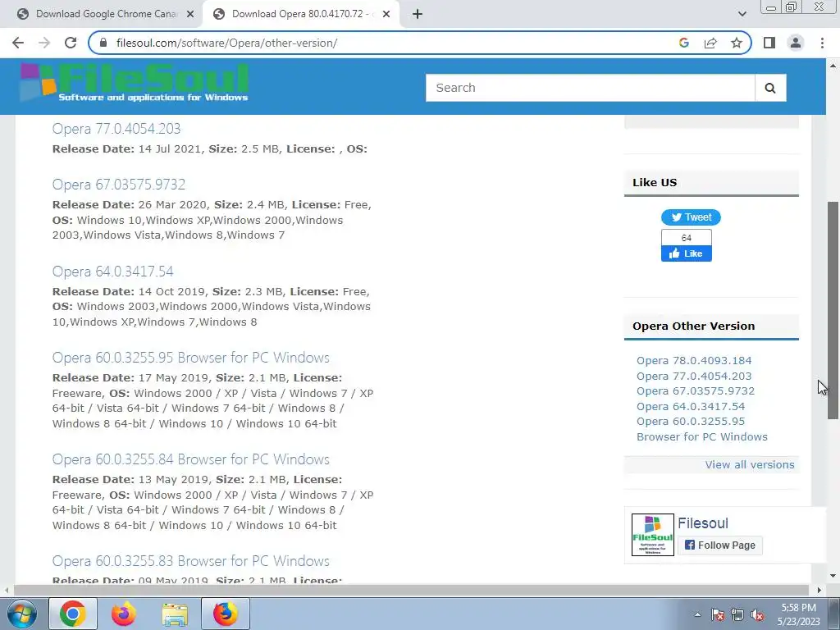Open the File Explorer taskbar icon
The height and width of the screenshot is (630, 840).
point(175,614)
